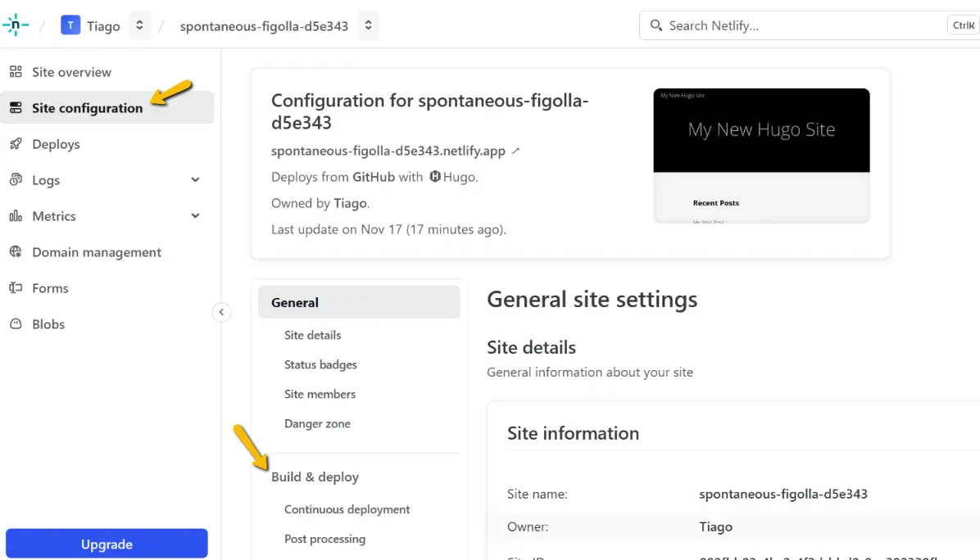The image size is (980, 560).
Task: Select the Site overview grid icon
Action: tap(15, 72)
